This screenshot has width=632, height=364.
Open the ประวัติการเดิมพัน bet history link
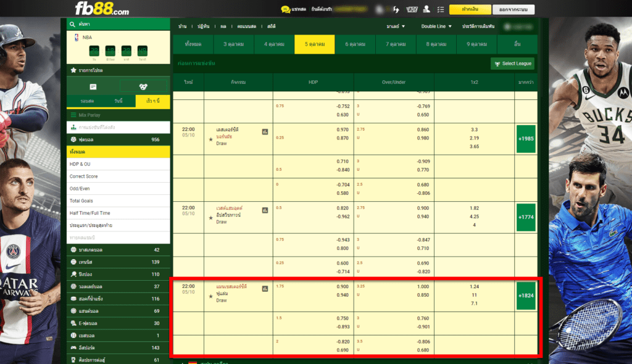(478, 26)
